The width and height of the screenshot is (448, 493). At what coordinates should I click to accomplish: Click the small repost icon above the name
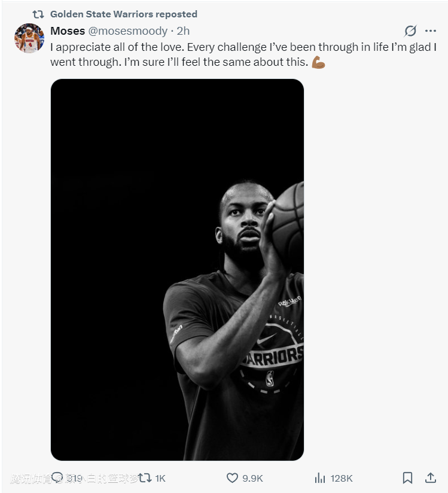click(38, 14)
